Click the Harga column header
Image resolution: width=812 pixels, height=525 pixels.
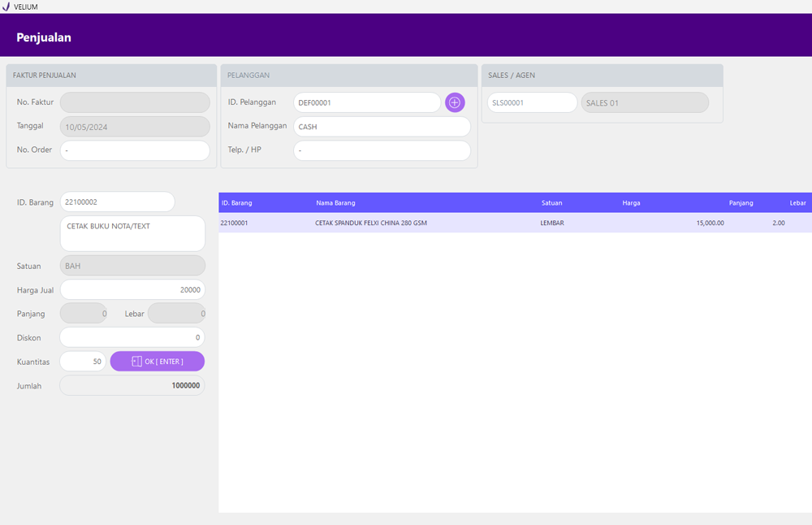click(631, 202)
